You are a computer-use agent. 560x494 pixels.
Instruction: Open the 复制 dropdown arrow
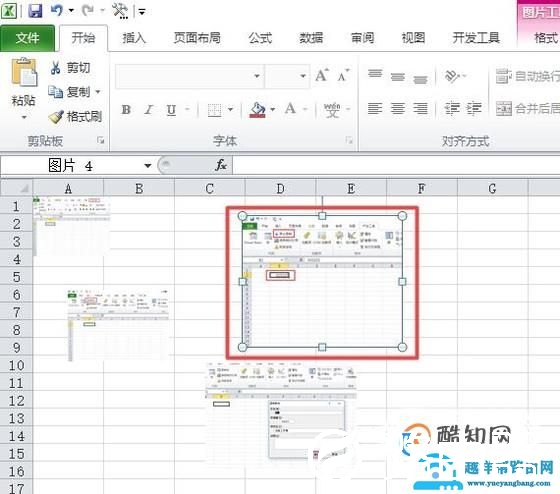coord(98,92)
